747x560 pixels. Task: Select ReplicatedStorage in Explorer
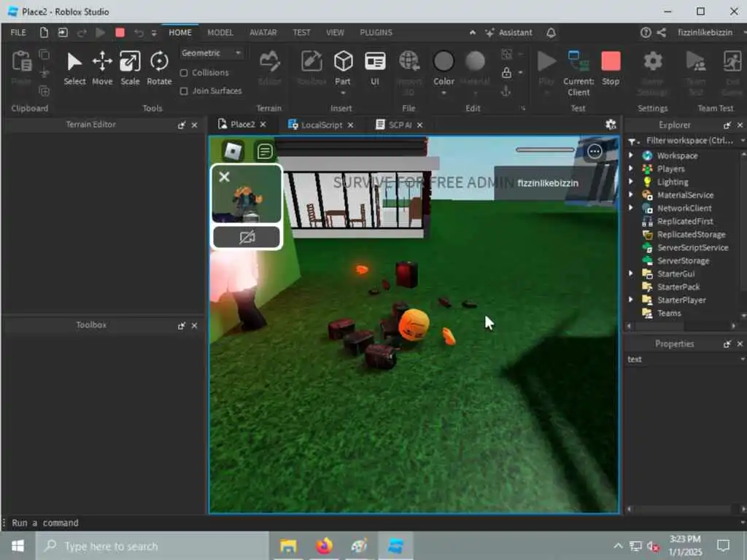click(x=691, y=234)
